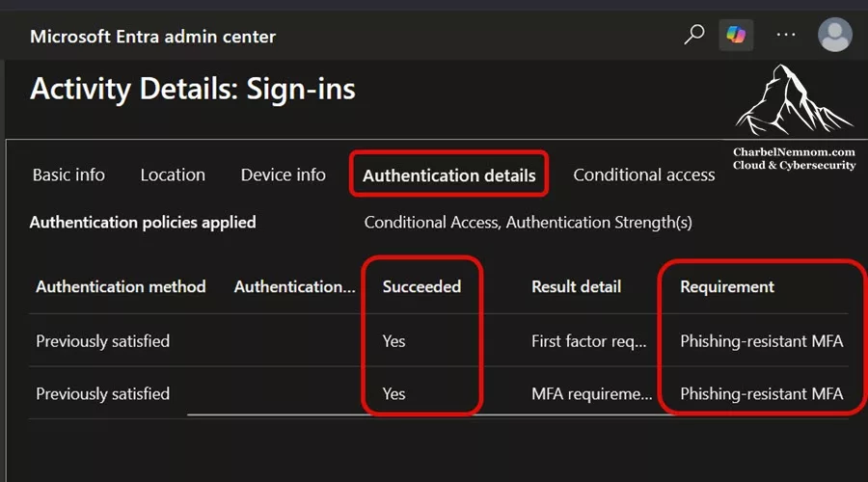Click the Authentication method column header

(x=121, y=286)
